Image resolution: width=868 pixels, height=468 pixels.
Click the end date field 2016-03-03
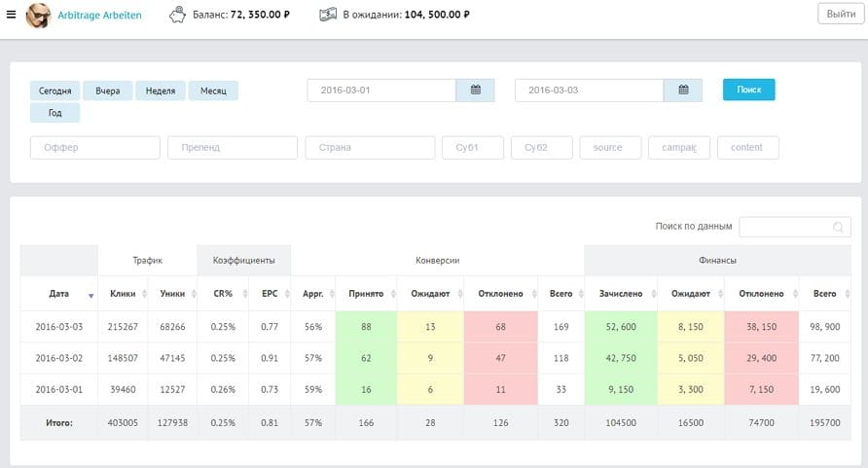[x=589, y=90]
